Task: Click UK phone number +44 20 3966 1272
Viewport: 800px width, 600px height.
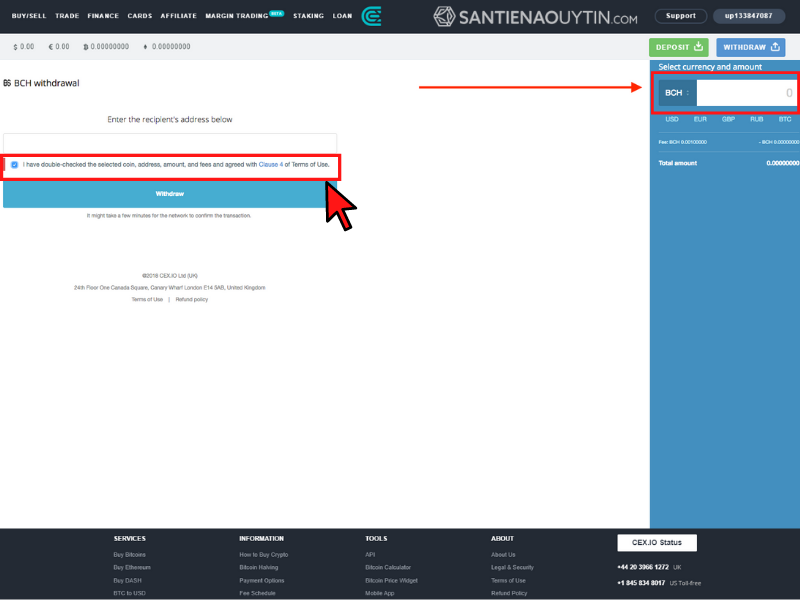Action: 642,567
